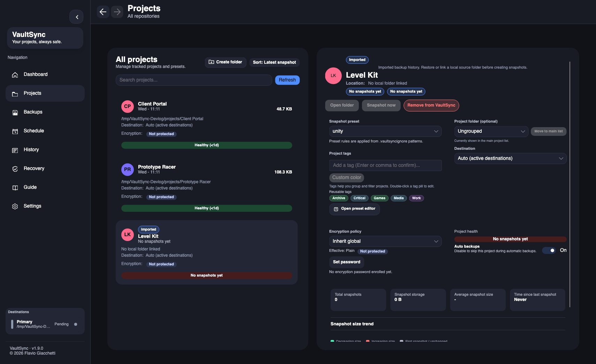Click the Settings gear icon
This screenshot has width=596, height=364.
[15, 207]
